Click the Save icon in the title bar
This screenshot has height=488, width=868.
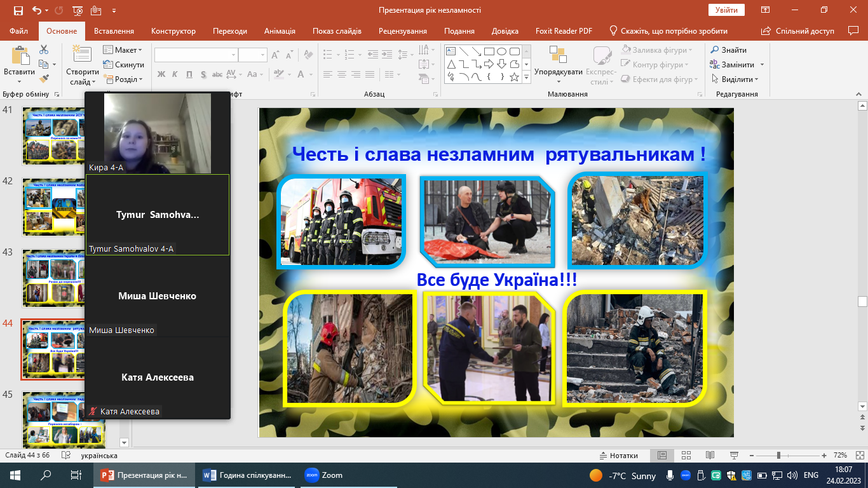[x=18, y=10]
